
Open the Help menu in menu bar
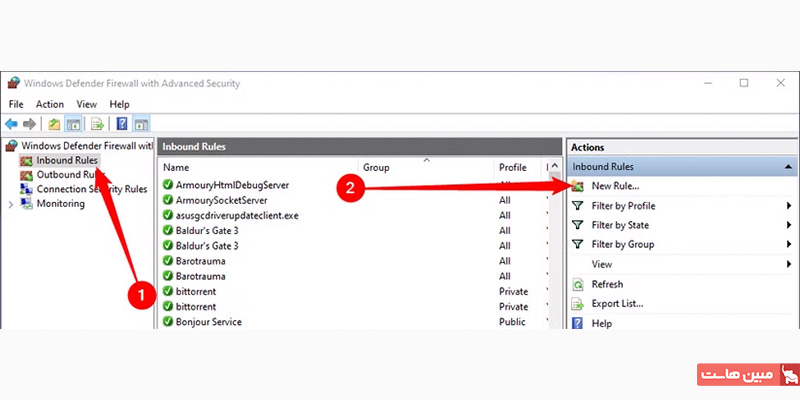coord(119,104)
